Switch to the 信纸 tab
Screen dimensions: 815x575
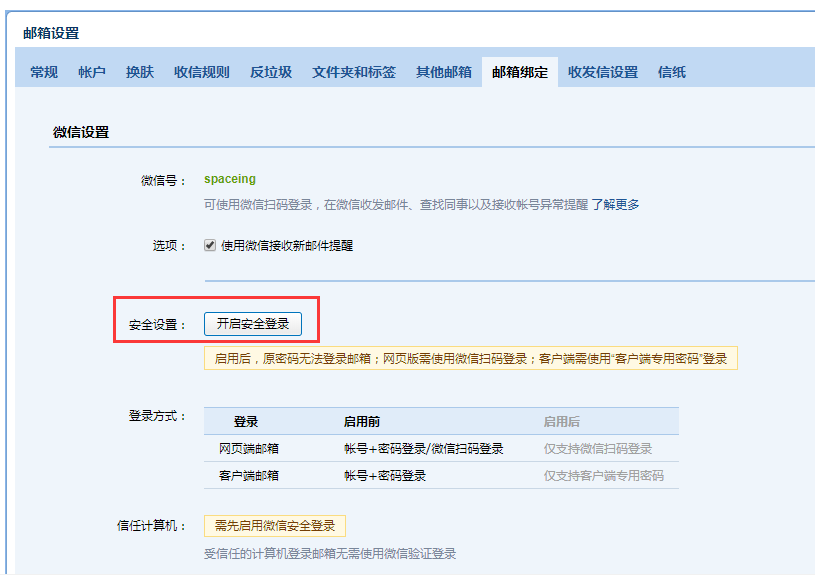click(x=672, y=72)
